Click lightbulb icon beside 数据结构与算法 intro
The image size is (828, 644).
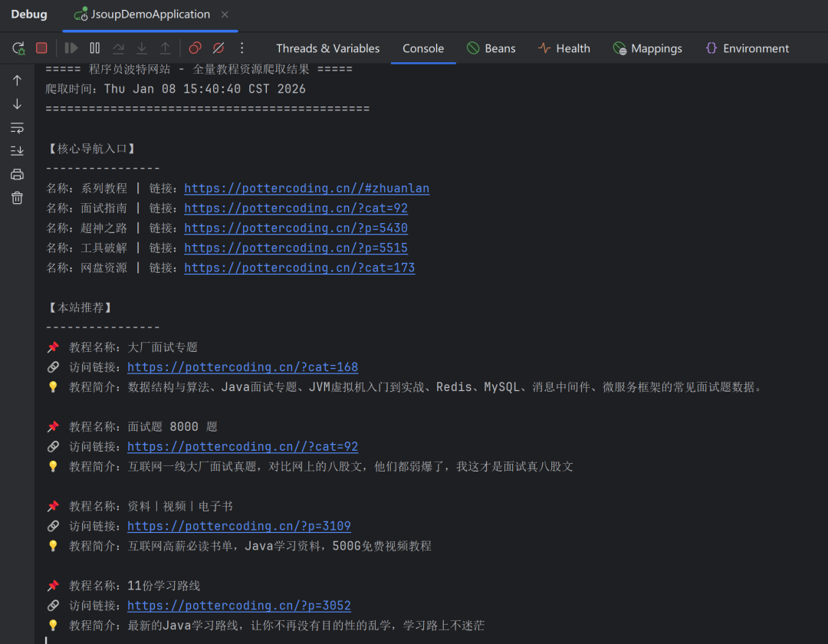pyautogui.click(x=53, y=387)
